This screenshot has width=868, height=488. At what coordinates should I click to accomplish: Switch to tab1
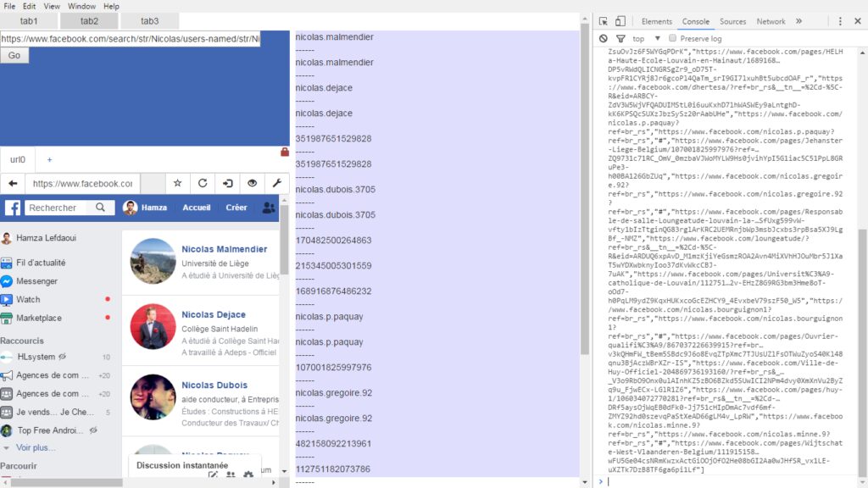[x=29, y=21]
